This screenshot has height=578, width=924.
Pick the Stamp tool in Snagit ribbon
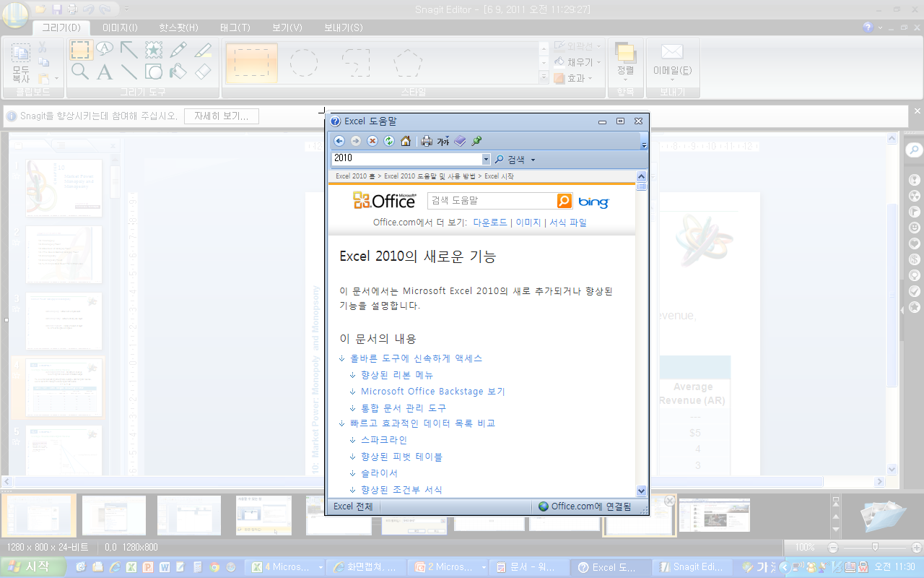(154, 49)
